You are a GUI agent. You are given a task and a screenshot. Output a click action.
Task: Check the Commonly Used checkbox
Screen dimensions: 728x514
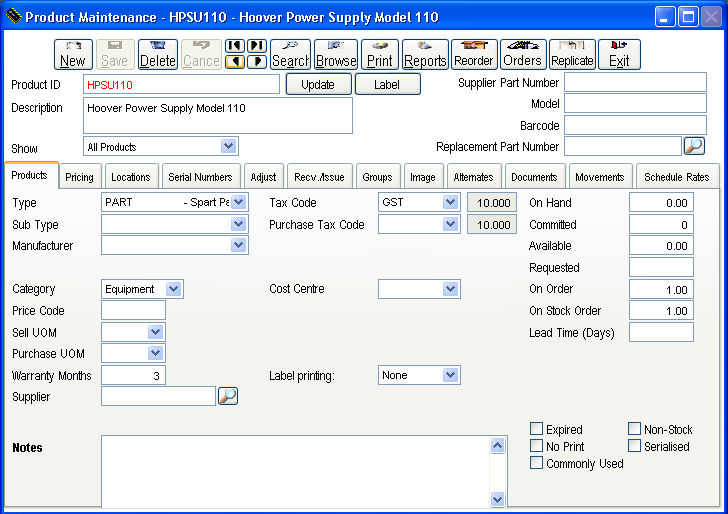537,463
